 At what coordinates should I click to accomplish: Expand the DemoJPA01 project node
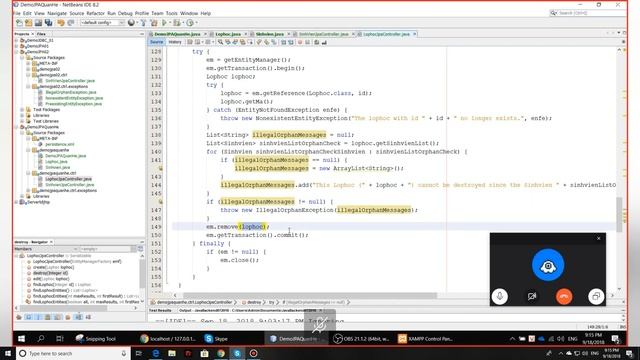click(17, 46)
